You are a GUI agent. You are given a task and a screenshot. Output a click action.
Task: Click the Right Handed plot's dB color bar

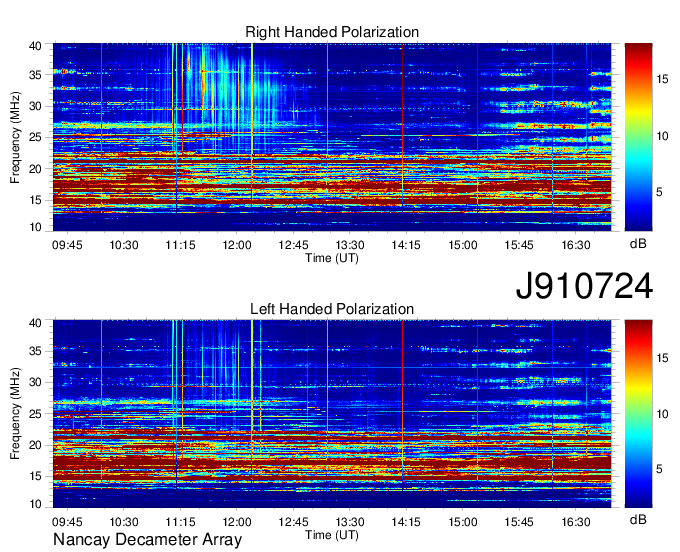[638, 137]
